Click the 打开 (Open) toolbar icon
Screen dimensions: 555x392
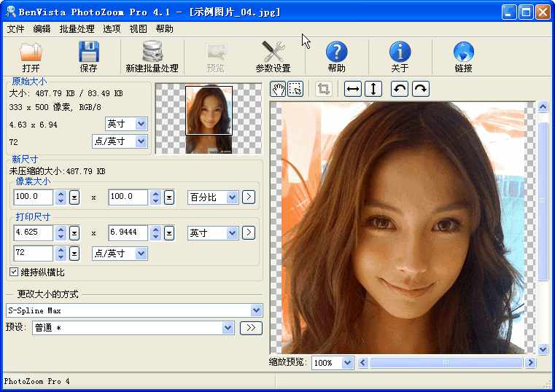31,52
